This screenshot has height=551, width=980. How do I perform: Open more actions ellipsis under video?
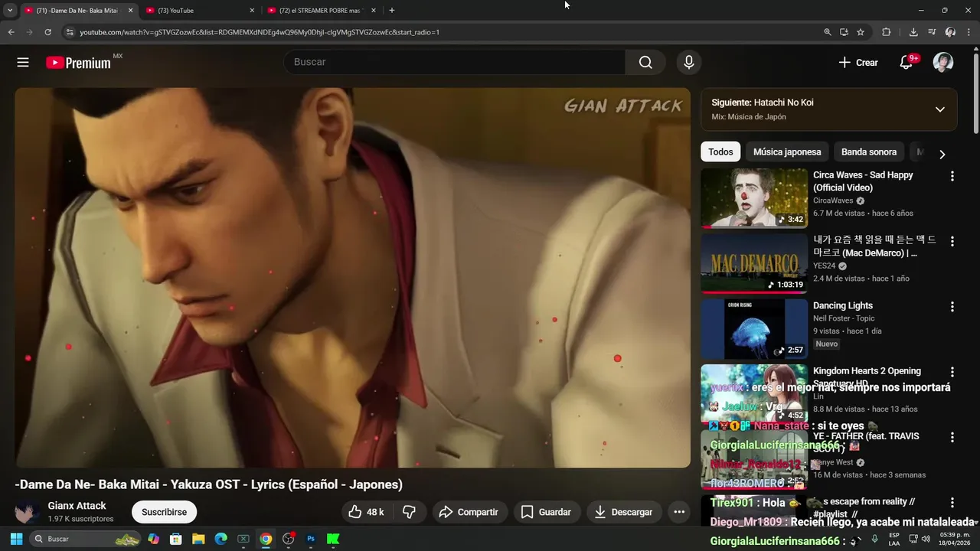678,512
